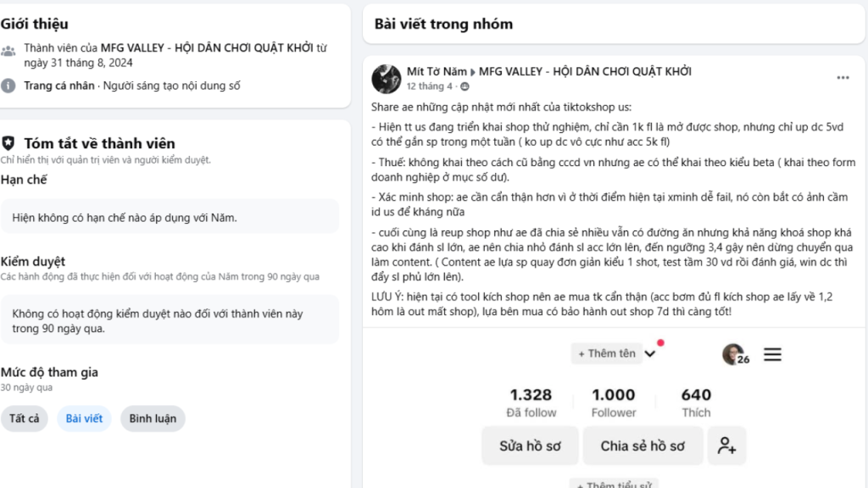Click Sửa hồ sơ button
The height and width of the screenshot is (488, 868).
pyautogui.click(x=530, y=446)
